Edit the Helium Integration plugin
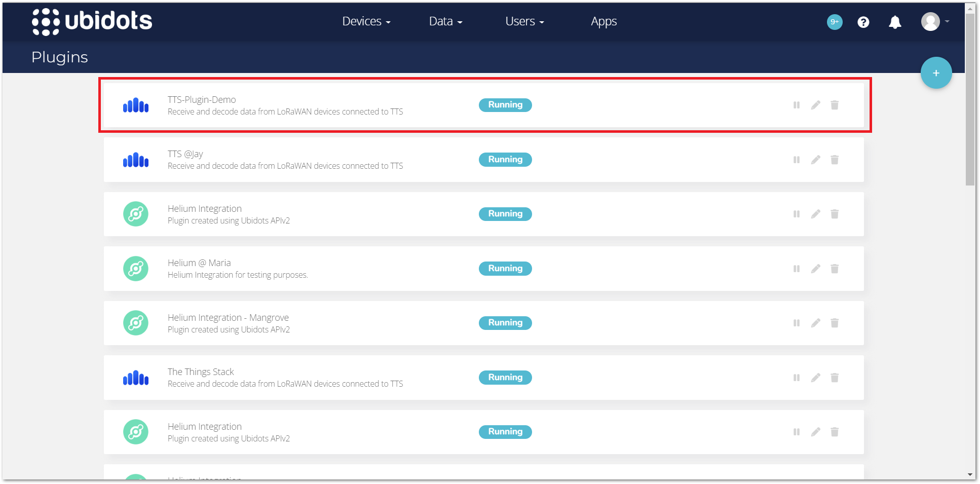Screen dimensions: 980x484 click(x=815, y=214)
